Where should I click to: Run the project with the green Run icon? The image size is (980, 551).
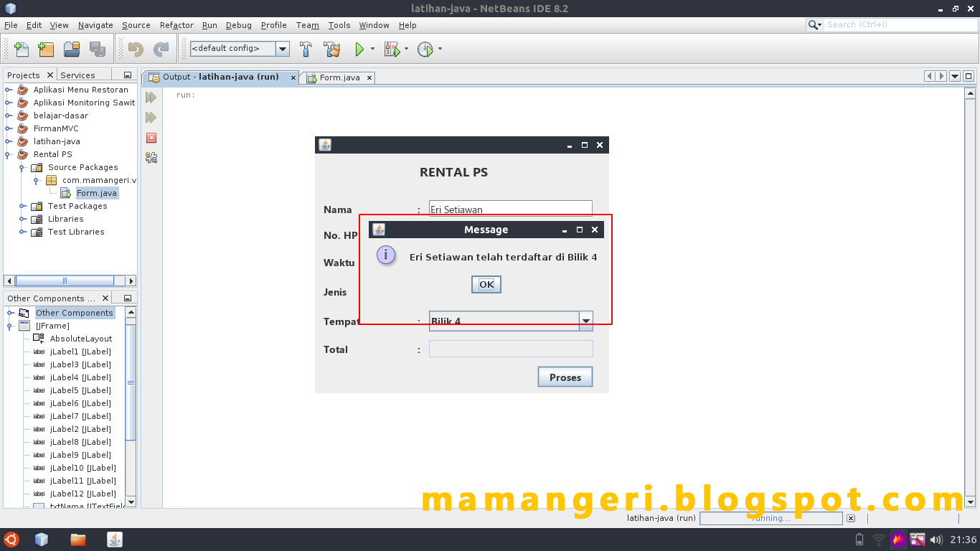tap(359, 49)
